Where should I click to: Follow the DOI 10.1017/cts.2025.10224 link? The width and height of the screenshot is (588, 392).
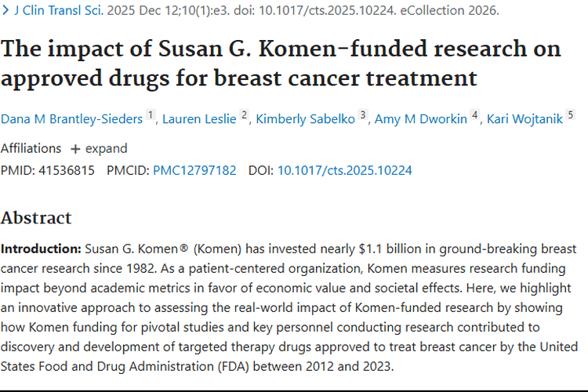(344, 170)
